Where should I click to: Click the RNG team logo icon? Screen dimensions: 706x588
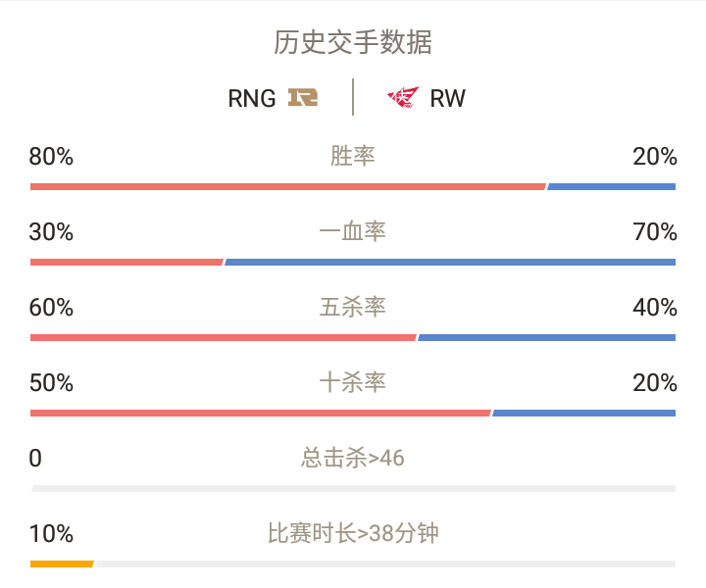[x=303, y=97]
